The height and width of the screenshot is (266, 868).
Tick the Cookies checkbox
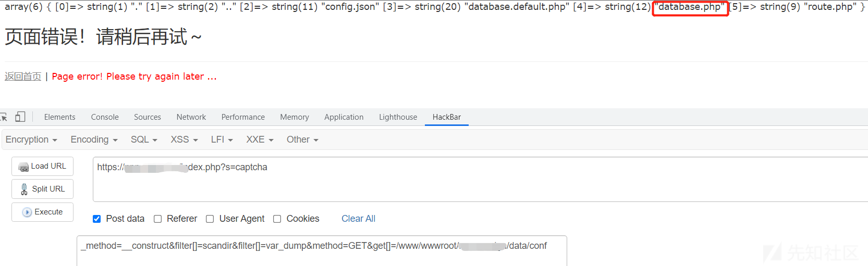click(277, 219)
